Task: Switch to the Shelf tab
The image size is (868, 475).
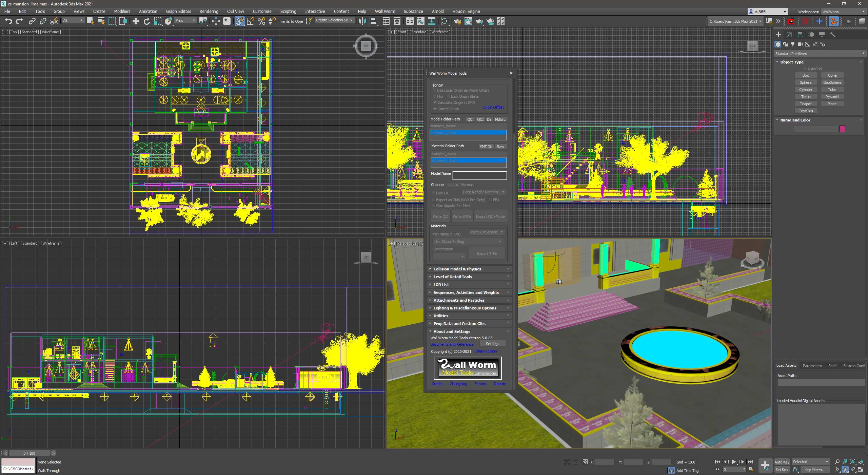Action: coord(832,366)
